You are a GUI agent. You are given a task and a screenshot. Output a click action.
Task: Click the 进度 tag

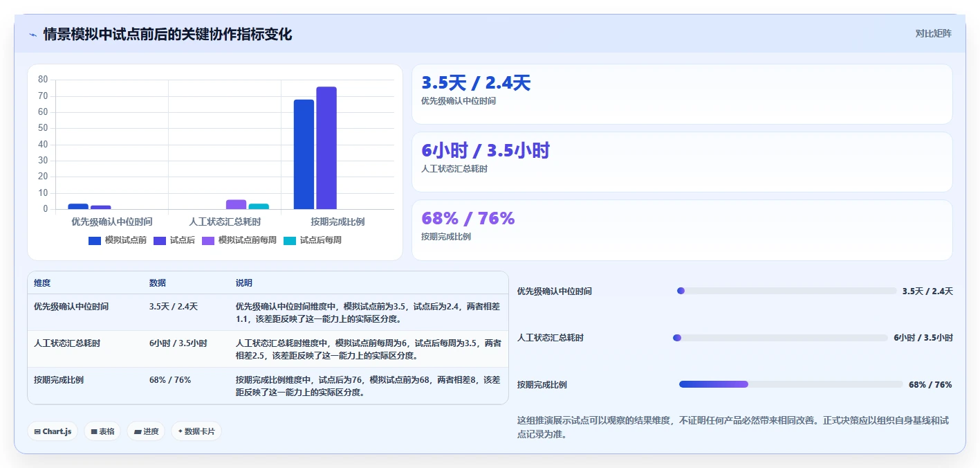(146, 431)
